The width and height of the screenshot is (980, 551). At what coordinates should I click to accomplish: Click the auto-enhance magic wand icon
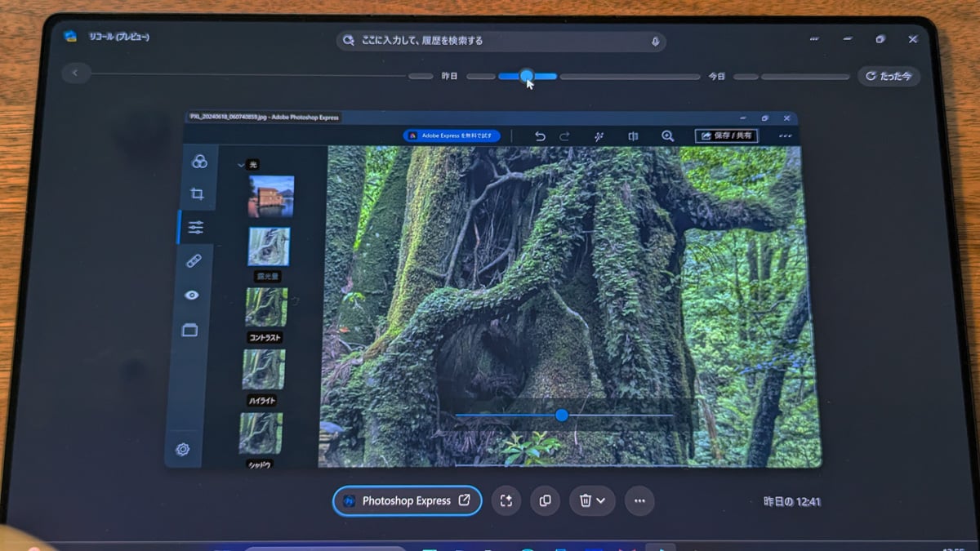pyautogui.click(x=599, y=136)
